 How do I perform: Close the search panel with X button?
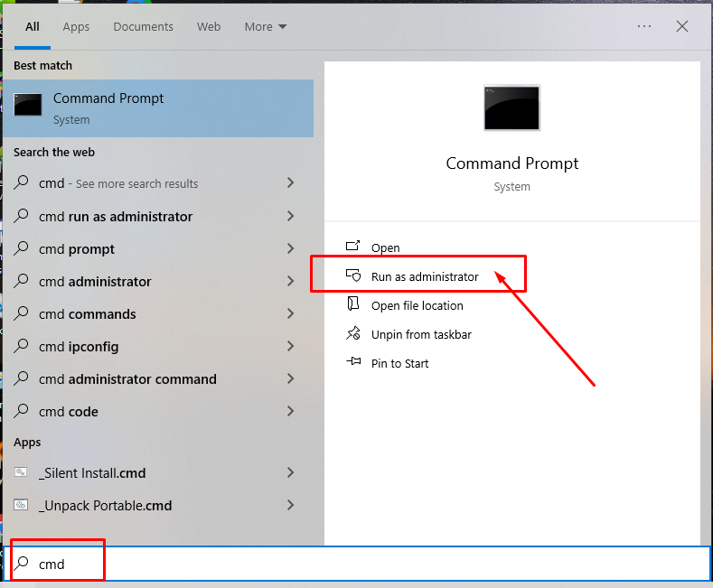tap(682, 27)
